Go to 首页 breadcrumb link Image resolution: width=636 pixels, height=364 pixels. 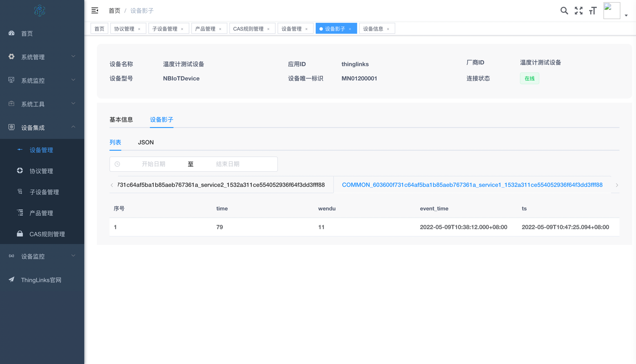(x=114, y=11)
